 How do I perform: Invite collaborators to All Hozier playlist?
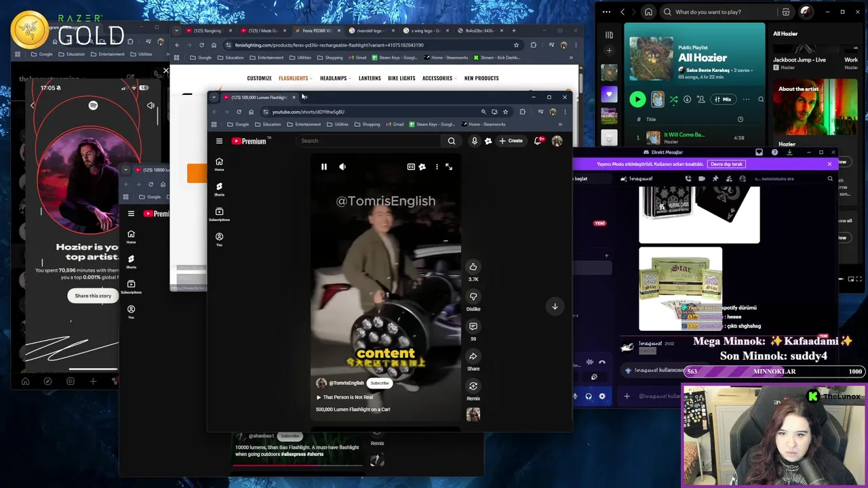(x=701, y=100)
